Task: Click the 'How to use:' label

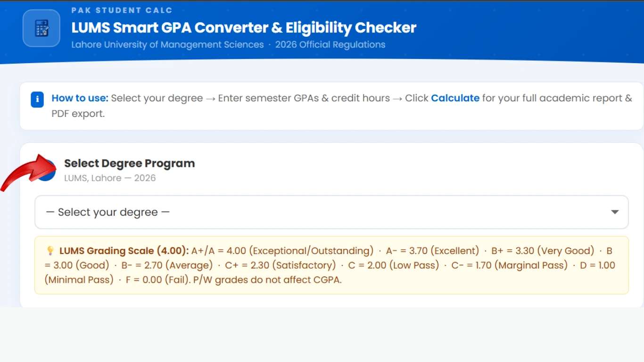Action: tap(80, 98)
